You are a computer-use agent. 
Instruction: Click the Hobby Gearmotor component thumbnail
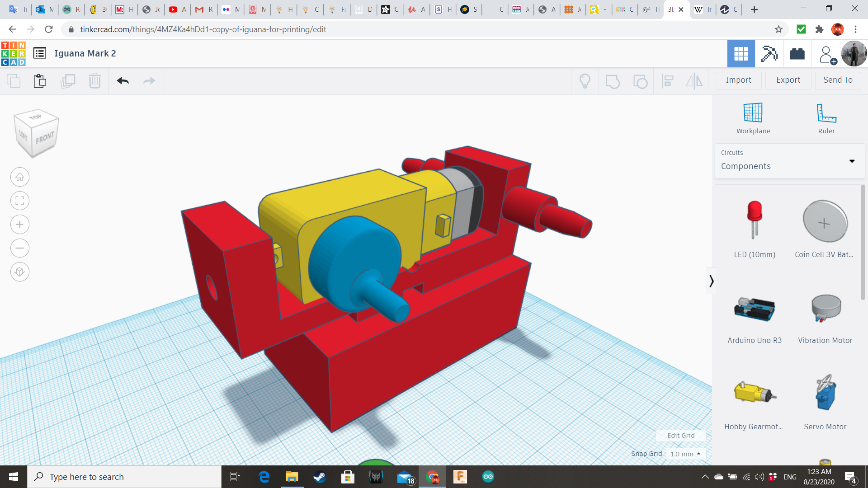(x=754, y=393)
